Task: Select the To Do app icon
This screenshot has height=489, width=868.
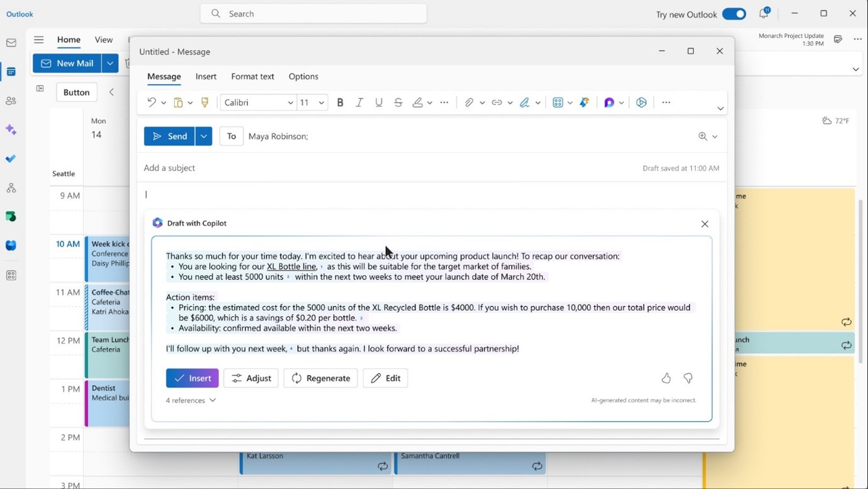Action: 11,159
